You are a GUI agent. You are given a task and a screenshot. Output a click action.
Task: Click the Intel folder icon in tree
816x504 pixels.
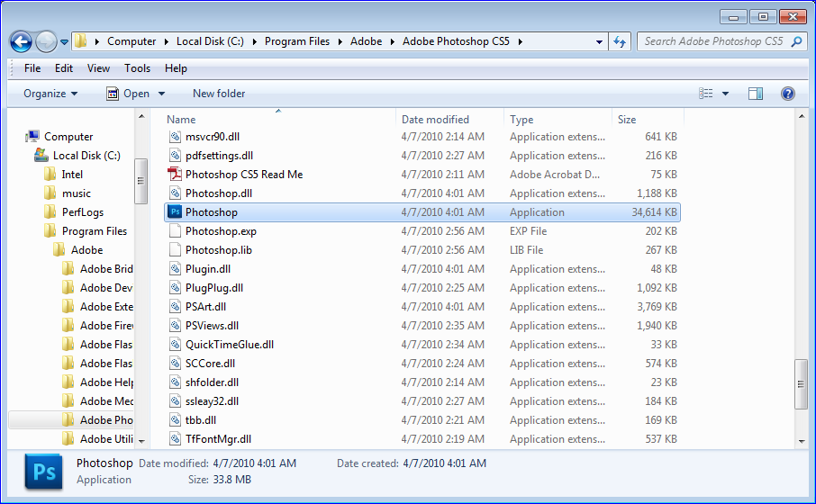(50, 175)
